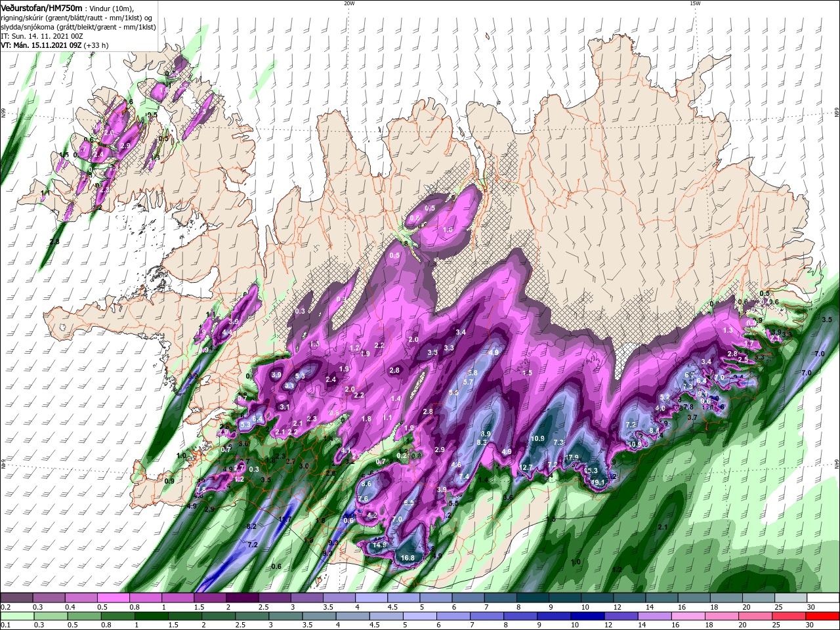Image resolution: width=840 pixels, height=630 pixels.
Task: Click the 15W longitude label
Action: pyautogui.click(x=695, y=3)
